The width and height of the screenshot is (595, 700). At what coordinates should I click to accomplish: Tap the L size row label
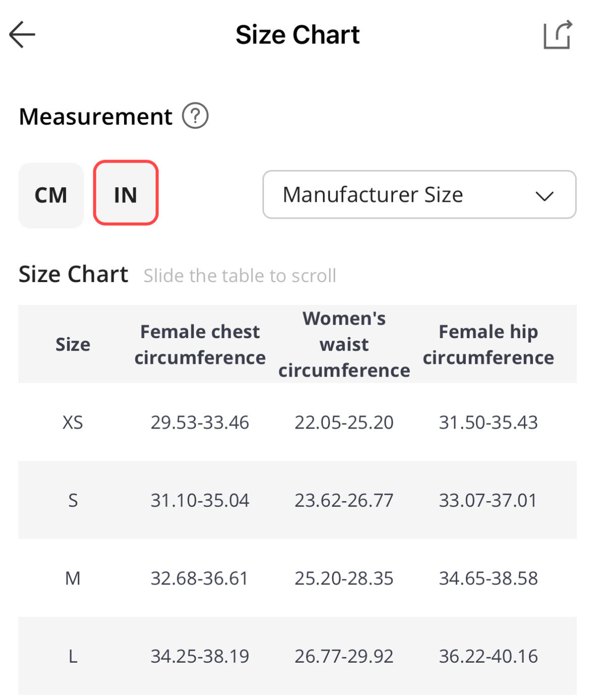click(x=73, y=657)
